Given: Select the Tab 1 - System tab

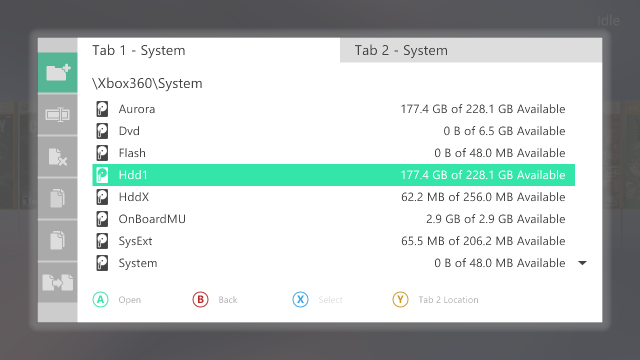Looking at the screenshot, I should 209,50.
